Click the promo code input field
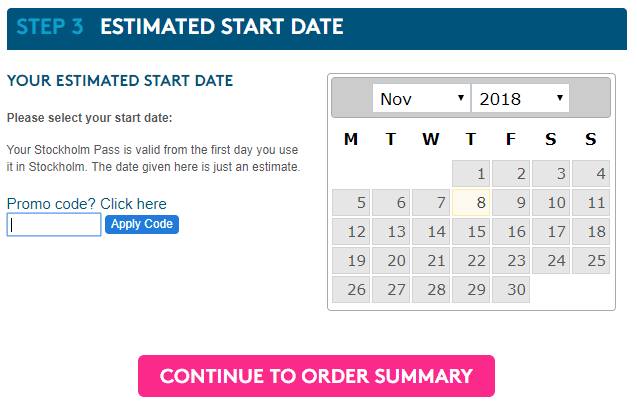 click(54, 225)
